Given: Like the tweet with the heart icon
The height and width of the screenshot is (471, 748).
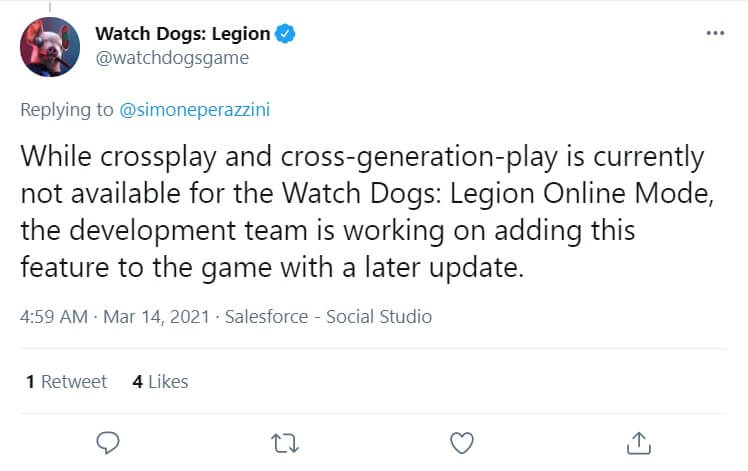Looking at the screenshot, I should tap(461, 442).
